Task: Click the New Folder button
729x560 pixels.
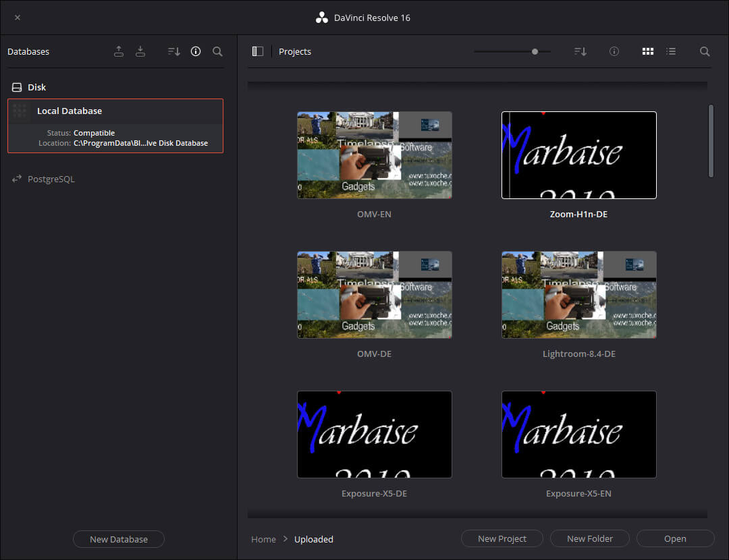Action: click(589, 538)
